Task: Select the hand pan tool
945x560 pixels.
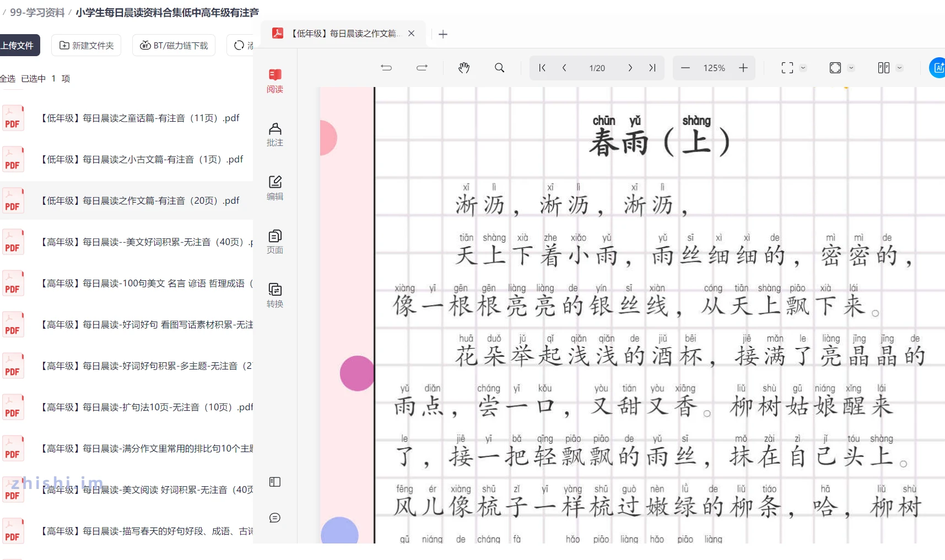Action: pyautogui.click(x=464, y=68)
